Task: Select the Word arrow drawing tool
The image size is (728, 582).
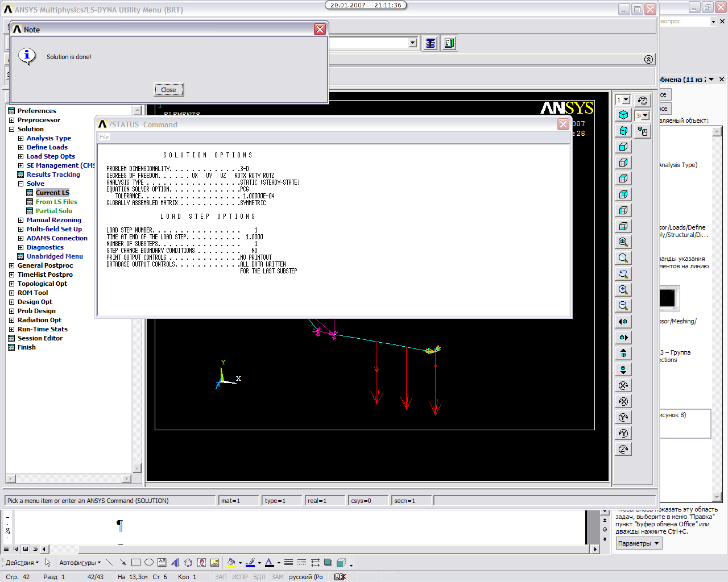Action: tap(122, 563)
